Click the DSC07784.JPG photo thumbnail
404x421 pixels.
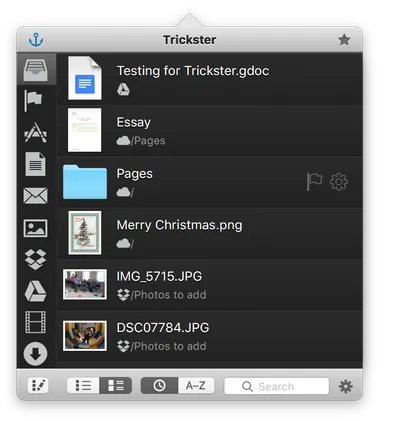click(x=85, y=336)
